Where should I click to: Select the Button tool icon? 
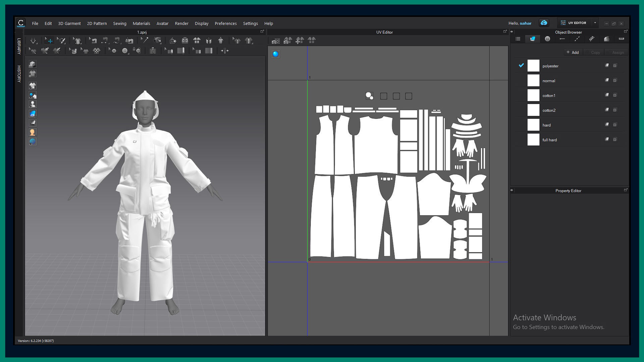point(125,51)
